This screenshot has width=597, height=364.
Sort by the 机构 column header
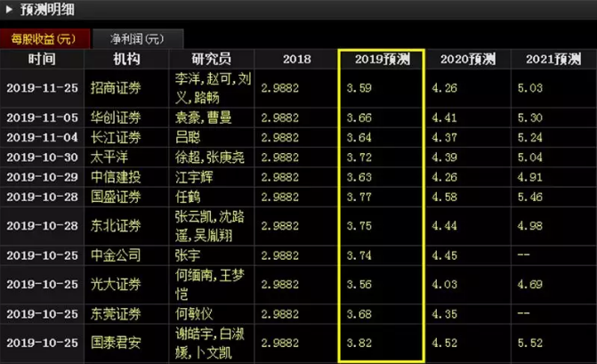pyautogui.click(x=126, y=59)
